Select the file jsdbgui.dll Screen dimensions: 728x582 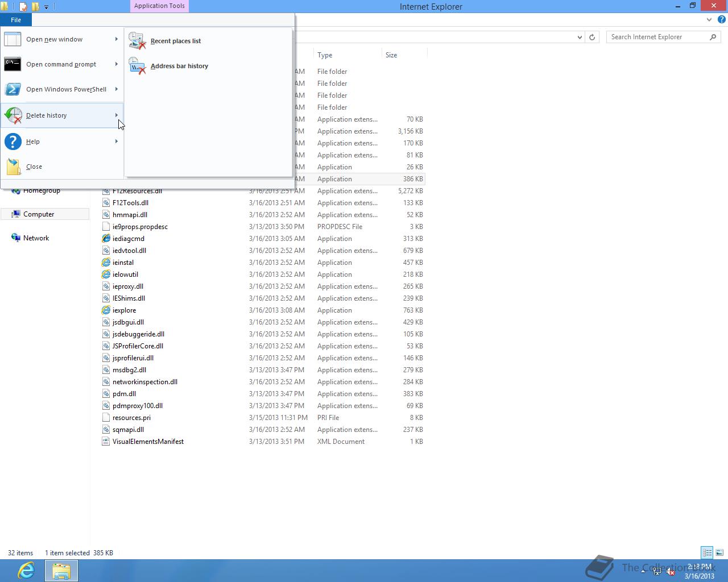click(x=128, y=322)
